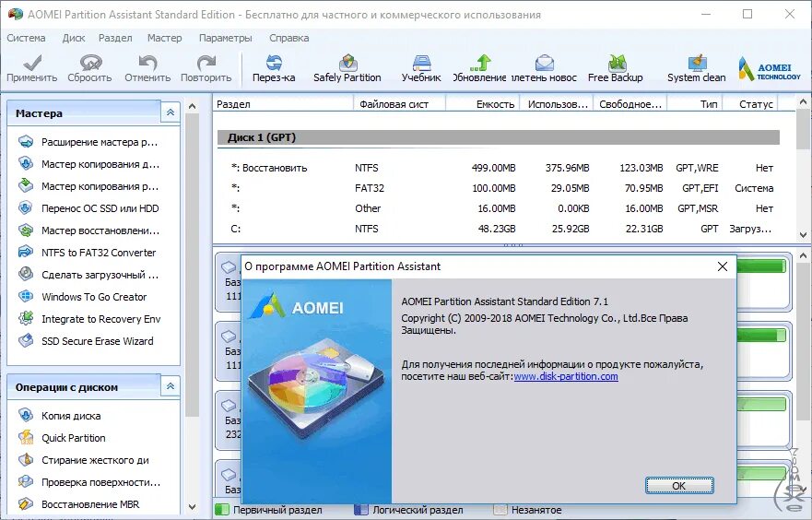The image size is (812, 520).
Task: Click the AOMEI Technology logo
Action: [770, 68]
